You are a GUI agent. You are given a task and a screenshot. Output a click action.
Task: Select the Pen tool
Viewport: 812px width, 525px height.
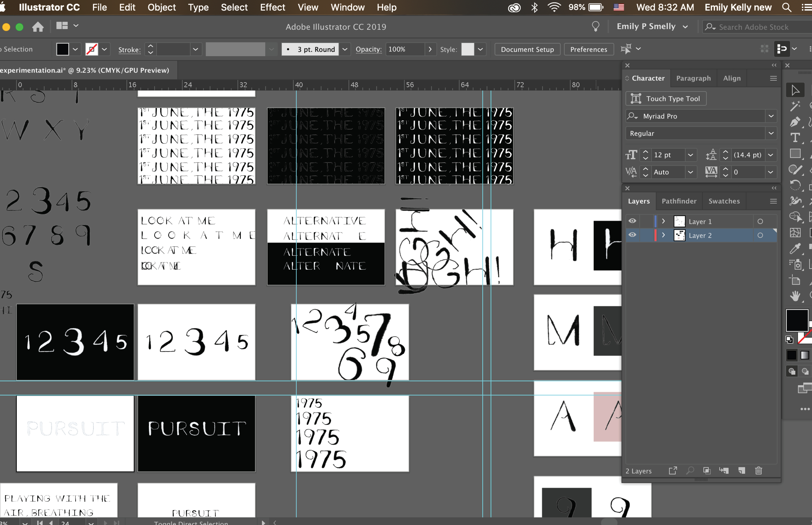[795, 122]
